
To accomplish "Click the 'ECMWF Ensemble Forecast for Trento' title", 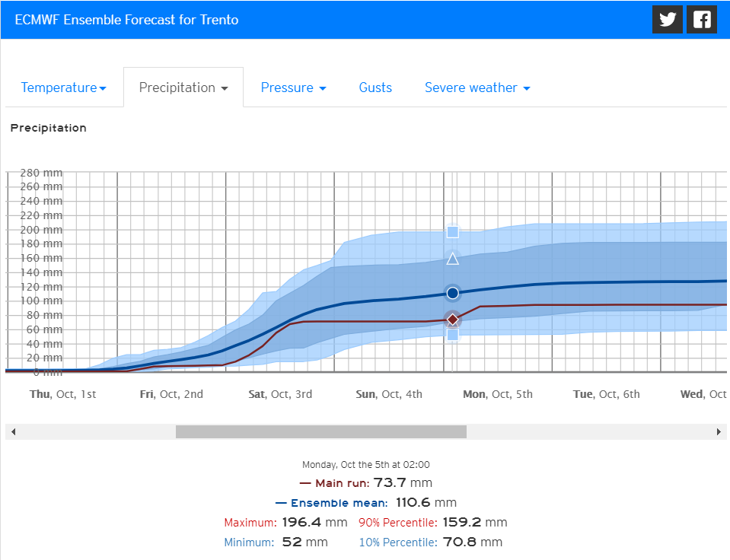I will point(126,20).
